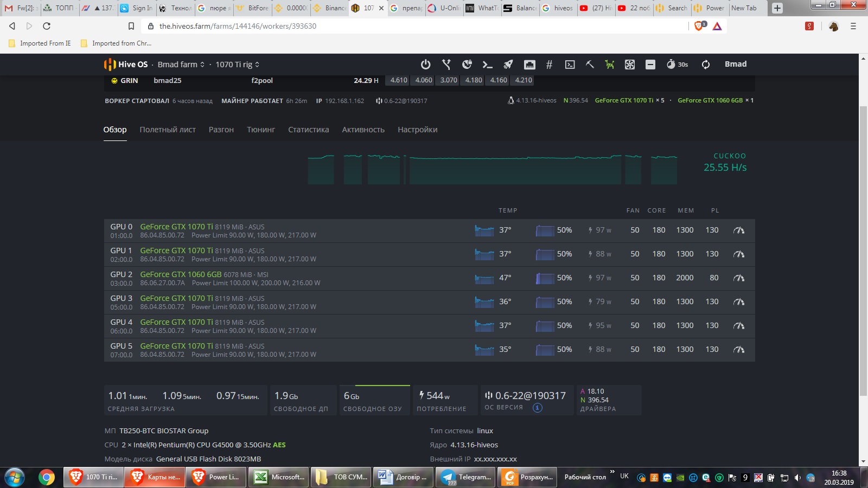Open a new browser tab with plus button
The height and width of the screenshot is (488, 868).
[777, 8]
